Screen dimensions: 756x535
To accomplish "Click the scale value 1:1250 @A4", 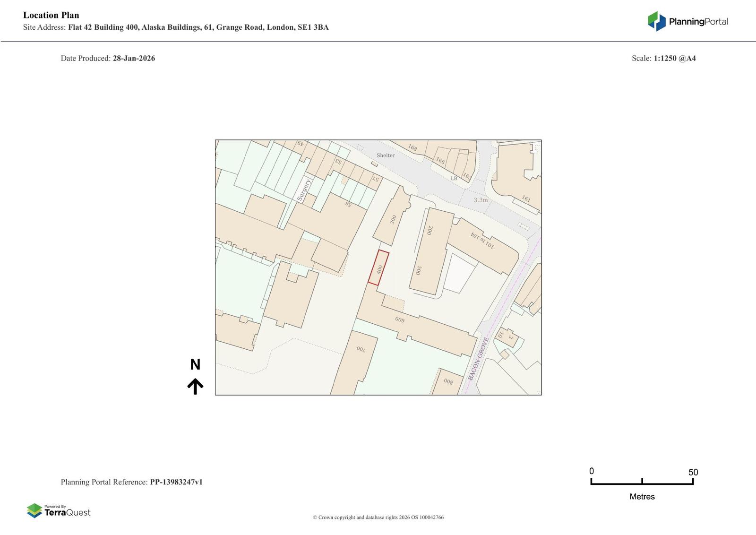I will coord(674,59).
